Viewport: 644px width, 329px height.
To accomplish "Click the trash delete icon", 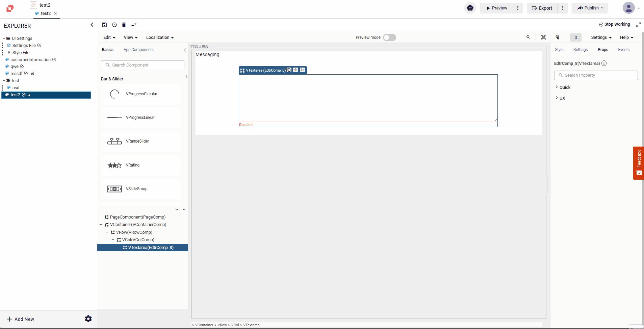I will (x=124, y=25).
